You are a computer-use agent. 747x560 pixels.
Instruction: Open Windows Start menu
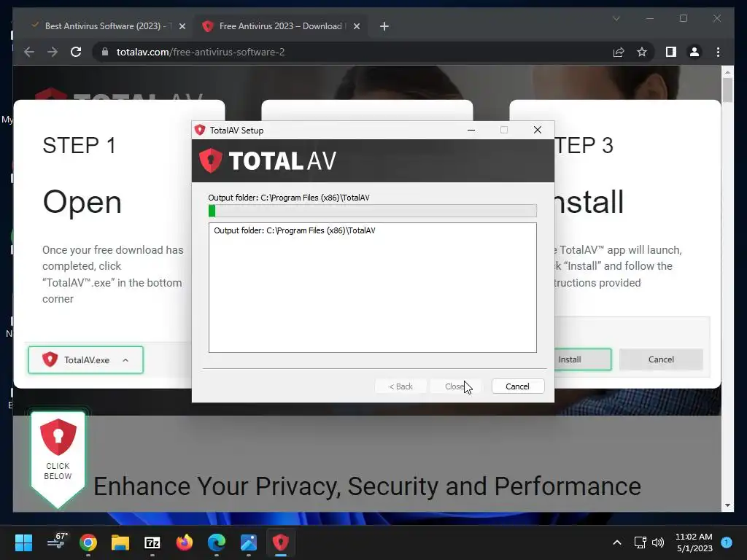23,542
